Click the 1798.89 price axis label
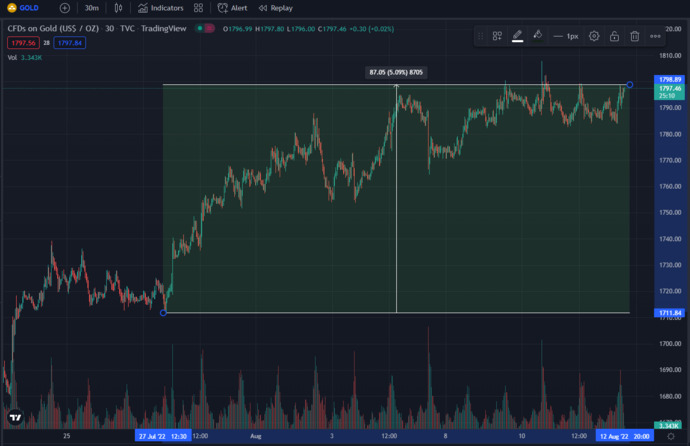This screenshot has width=690, height=446. pos(669,80)
